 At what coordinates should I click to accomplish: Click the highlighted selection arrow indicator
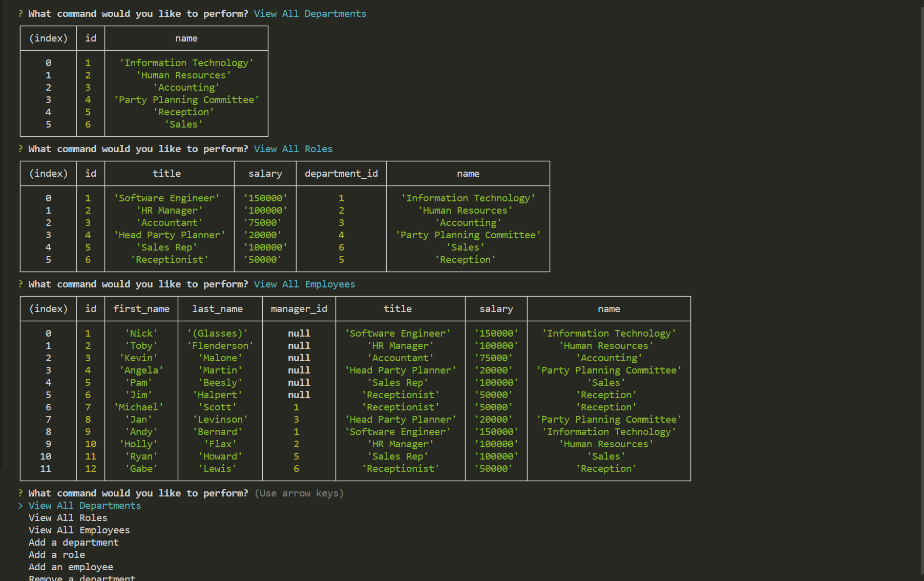tap(19, 505)
